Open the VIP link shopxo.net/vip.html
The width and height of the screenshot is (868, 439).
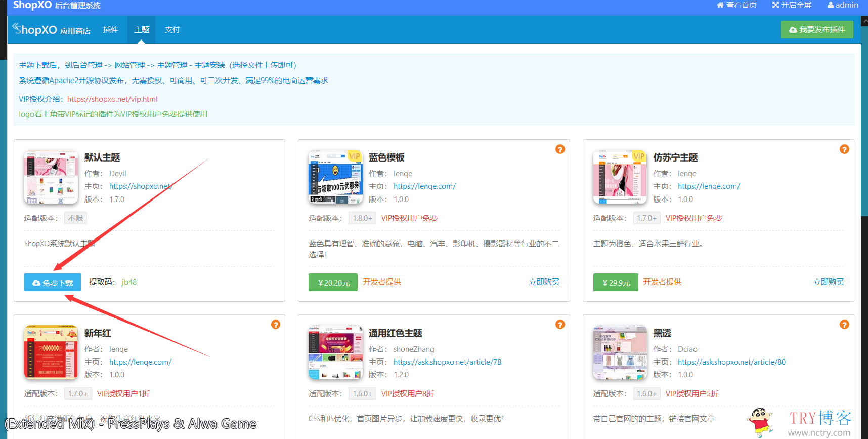point(112,99)
